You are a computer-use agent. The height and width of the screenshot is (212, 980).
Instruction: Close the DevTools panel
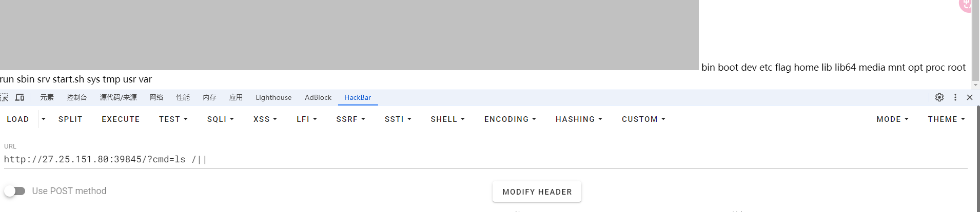click(970, 97)
